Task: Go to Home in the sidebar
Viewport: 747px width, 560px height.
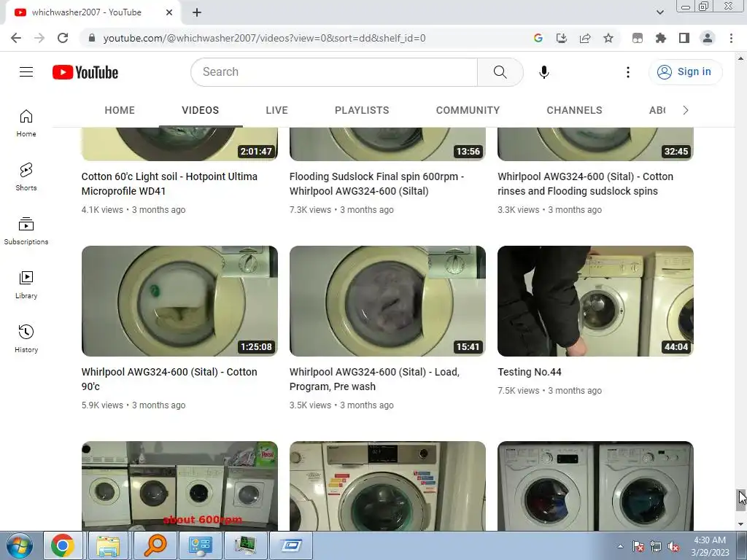Action: [26, 122]
